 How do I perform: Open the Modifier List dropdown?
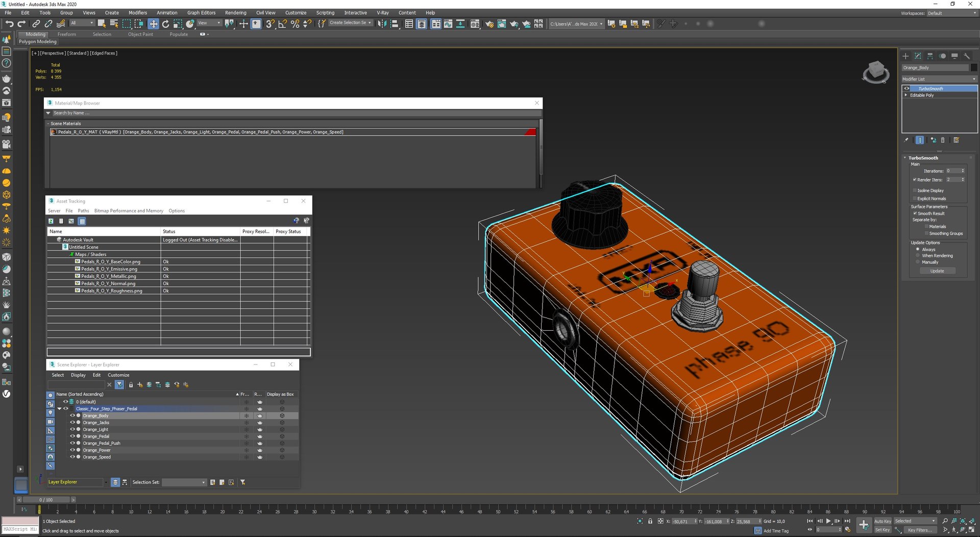pos(939,79)
